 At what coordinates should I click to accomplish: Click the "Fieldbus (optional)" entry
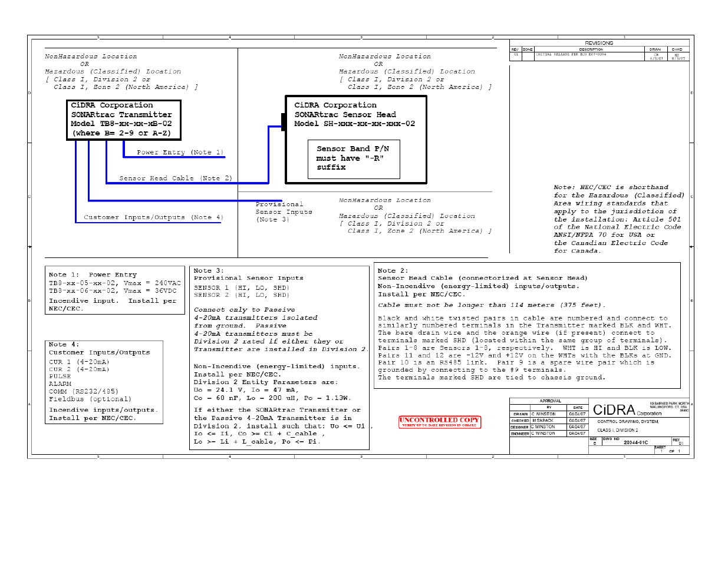(90, 399)
